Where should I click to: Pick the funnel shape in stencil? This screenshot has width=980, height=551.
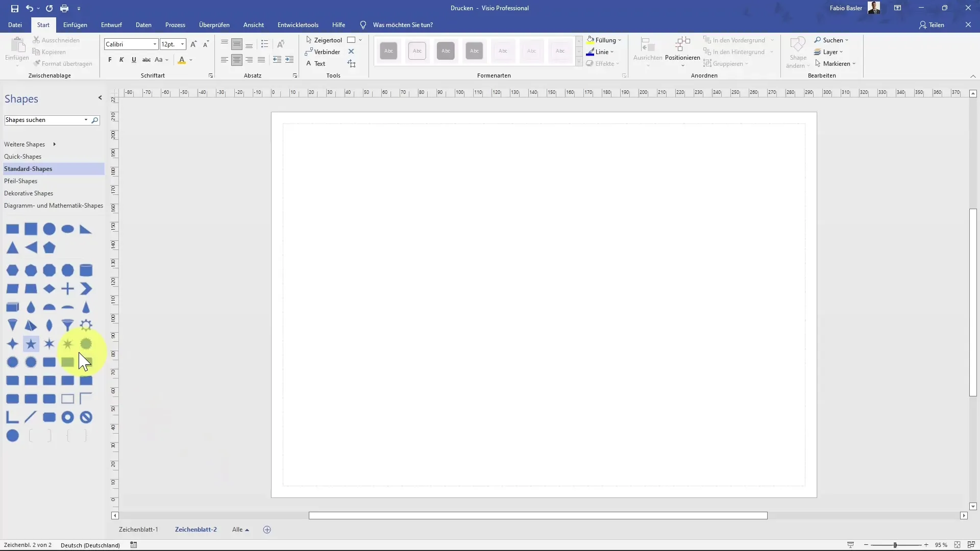[x=68, y=325]
